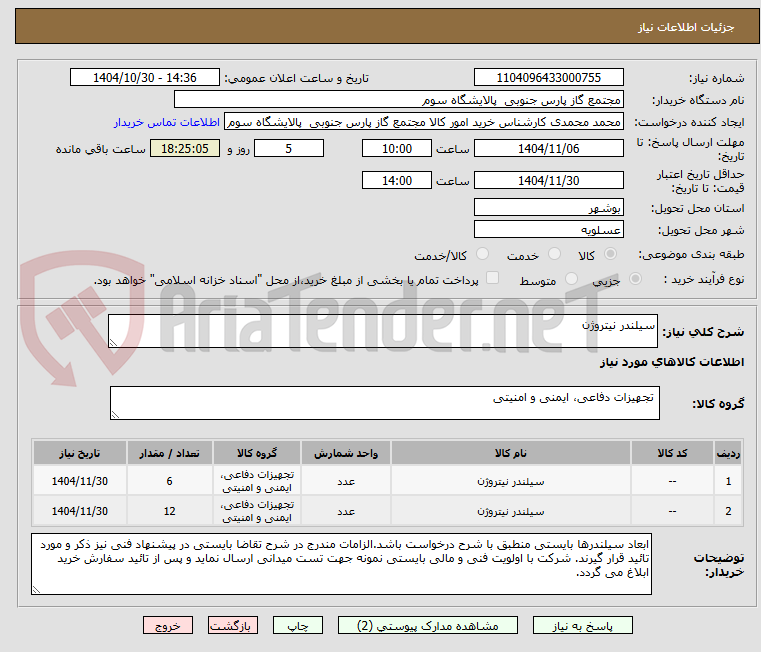This screenshot has width=761, height=652.
Task: Click the خروج exit button
Action: [x=167, y=625]
